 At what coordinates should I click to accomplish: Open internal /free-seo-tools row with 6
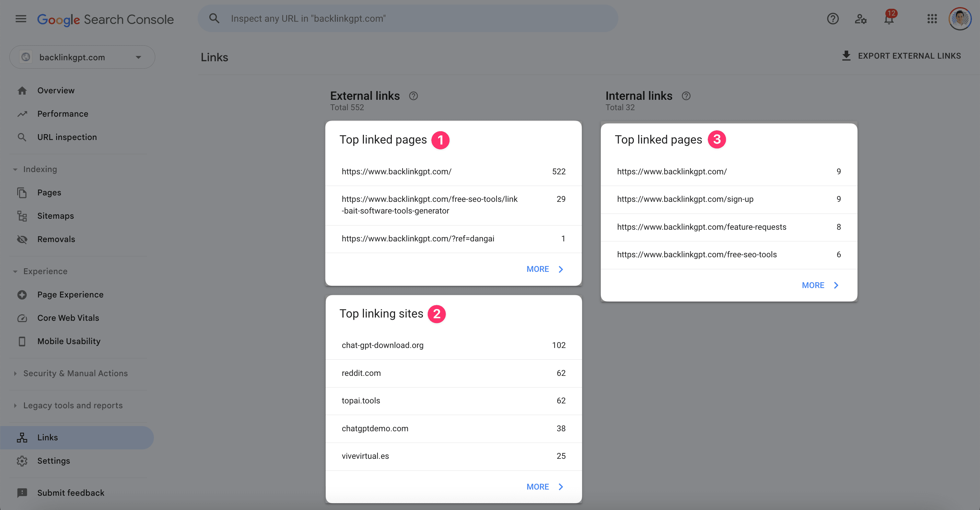click(729, 255)
